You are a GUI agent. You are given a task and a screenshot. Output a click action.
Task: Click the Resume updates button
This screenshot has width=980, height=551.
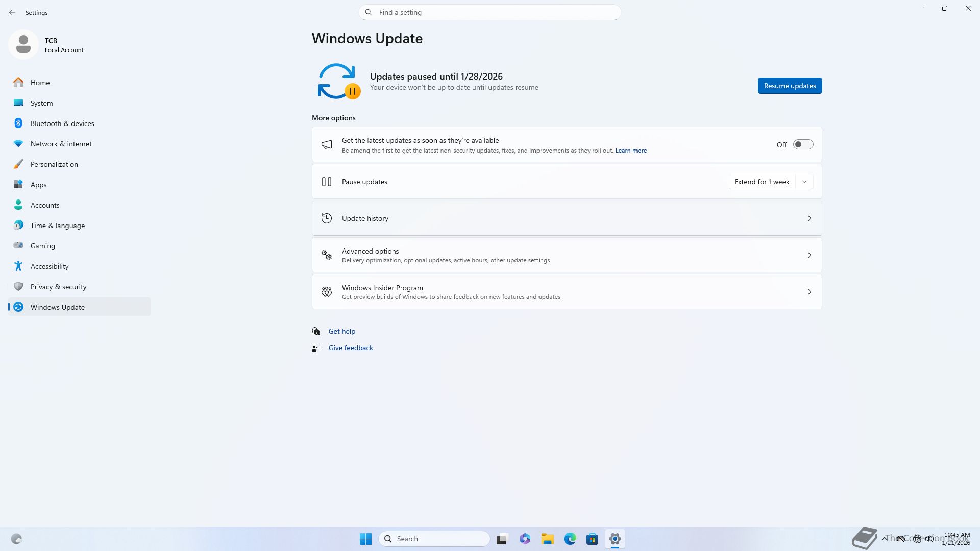(x=790, y=86)
